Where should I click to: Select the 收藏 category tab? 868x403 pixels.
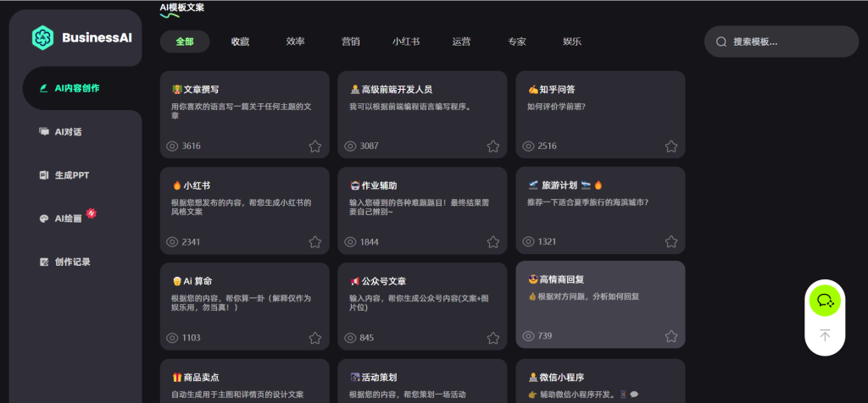tap(240, 41)
